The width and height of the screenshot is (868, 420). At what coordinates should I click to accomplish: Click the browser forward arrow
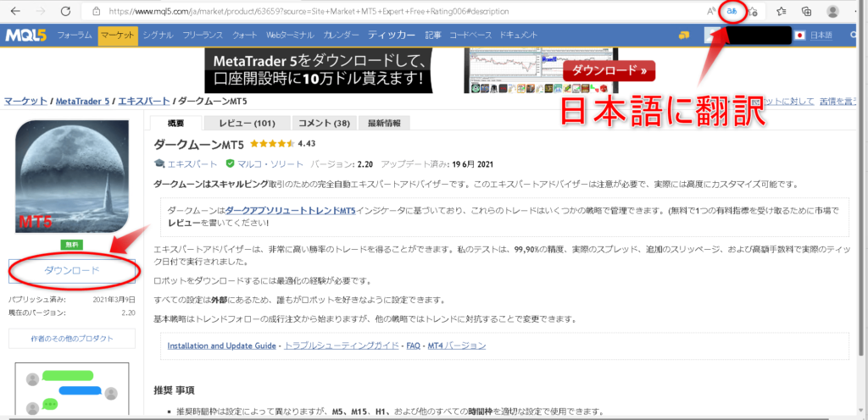(41, 11)
